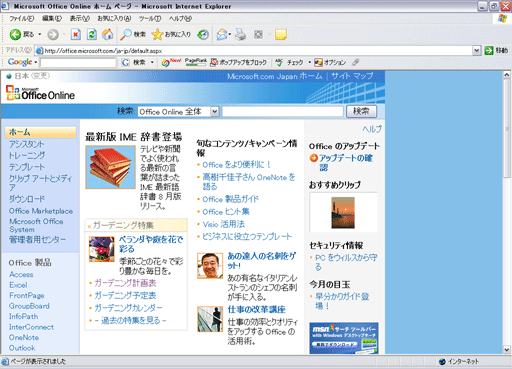
Task: Click the Go (移動) button by address bar
Action: pyautogui.click(x=496, y=50)
